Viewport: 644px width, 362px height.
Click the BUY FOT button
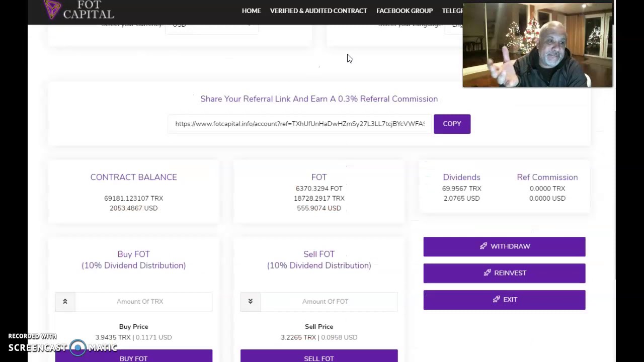134,356
